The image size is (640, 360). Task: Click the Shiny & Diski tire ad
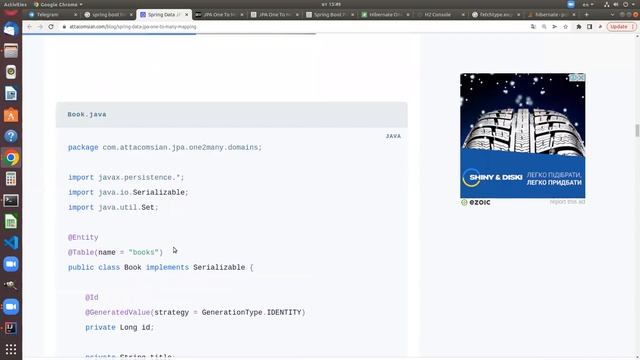click(x=522, y=136)
